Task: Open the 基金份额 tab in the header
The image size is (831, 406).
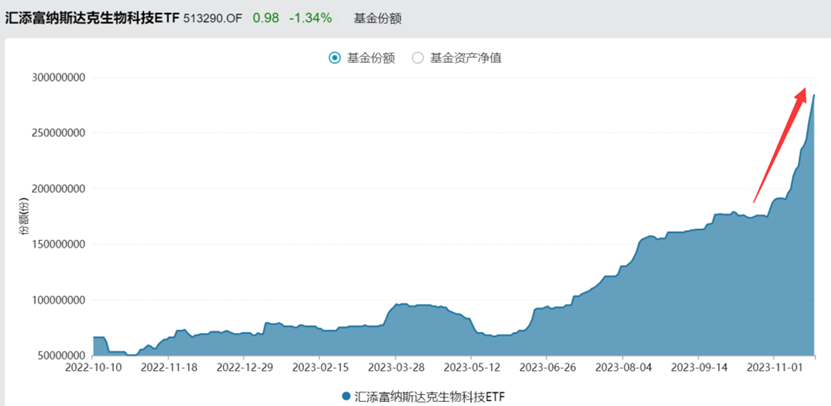Action: pos(377,19)
